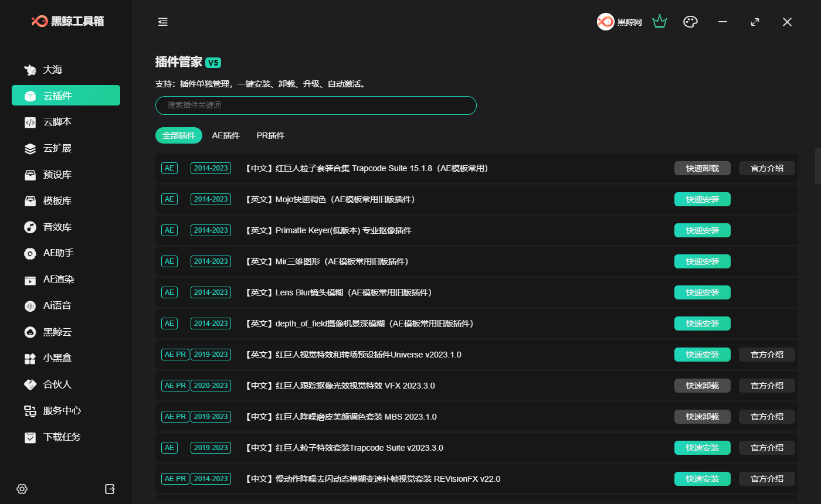Viewport: 821px width, 504px height.
Task: Click the 红巨人降噪磨皮美颜 MBS title
Action: 340,417
